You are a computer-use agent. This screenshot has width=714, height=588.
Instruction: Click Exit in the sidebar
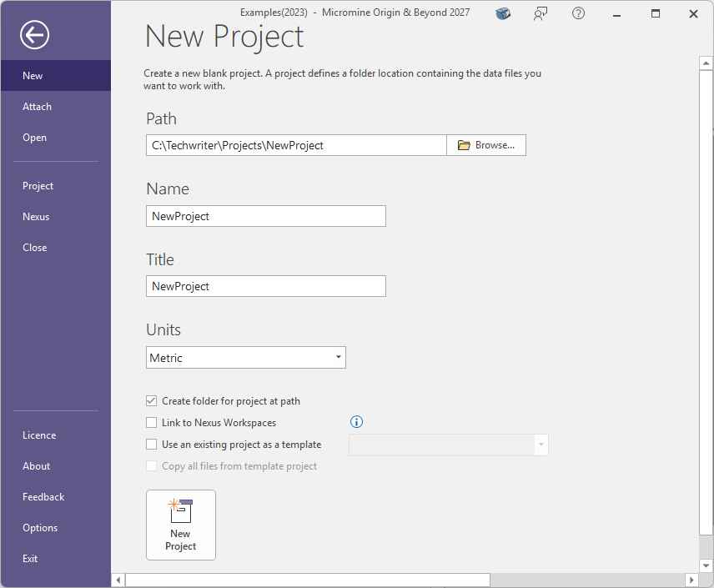coord(56,559)
